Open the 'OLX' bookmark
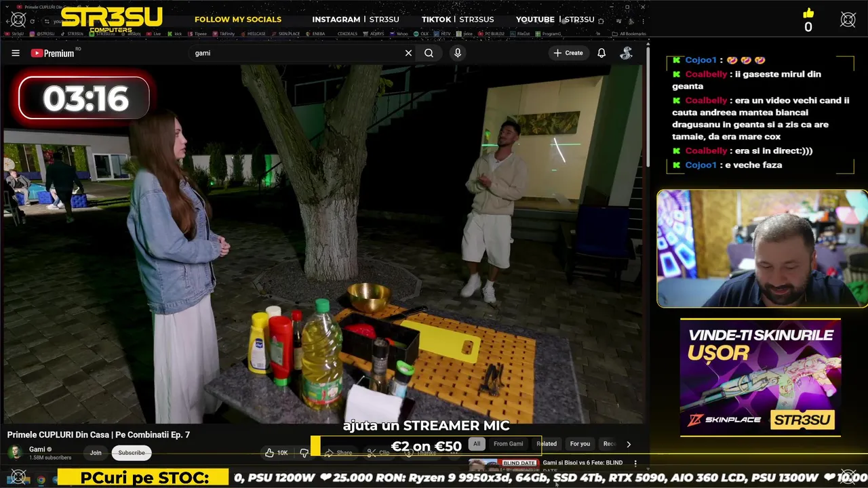The width and height of the screenshot is (868, 488). [421, 33]
